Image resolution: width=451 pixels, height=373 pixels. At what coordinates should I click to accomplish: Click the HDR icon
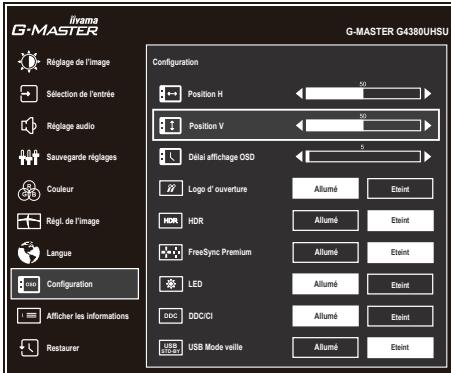click(x=171, y=220)
